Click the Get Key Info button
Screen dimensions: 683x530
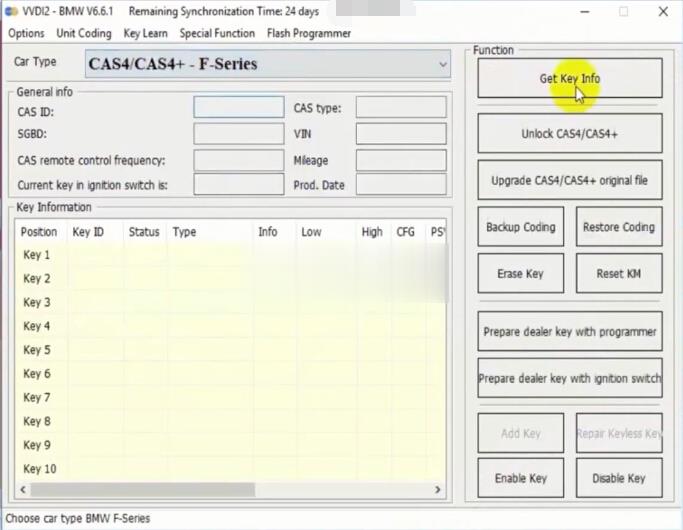(x=570, y=78)
